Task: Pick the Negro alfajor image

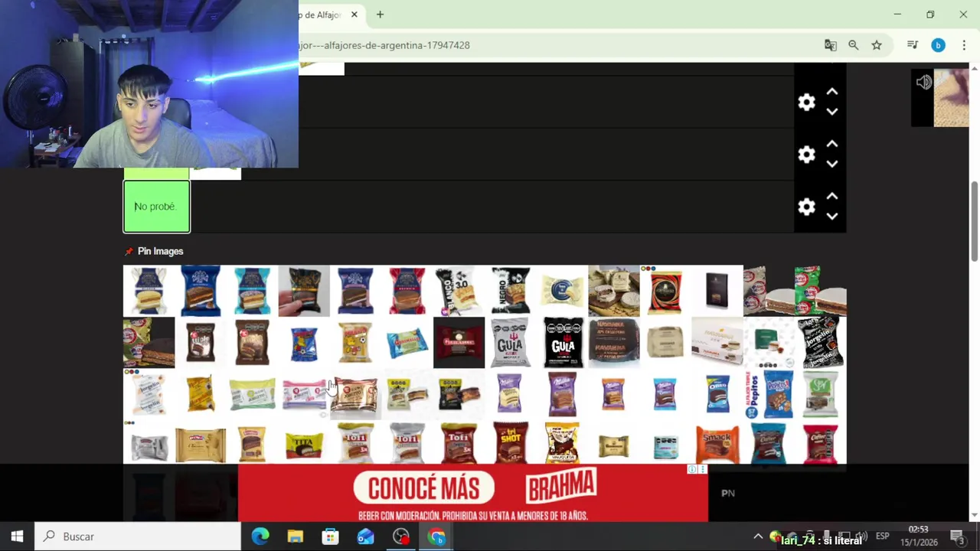Action: click(x=511, y=291)
